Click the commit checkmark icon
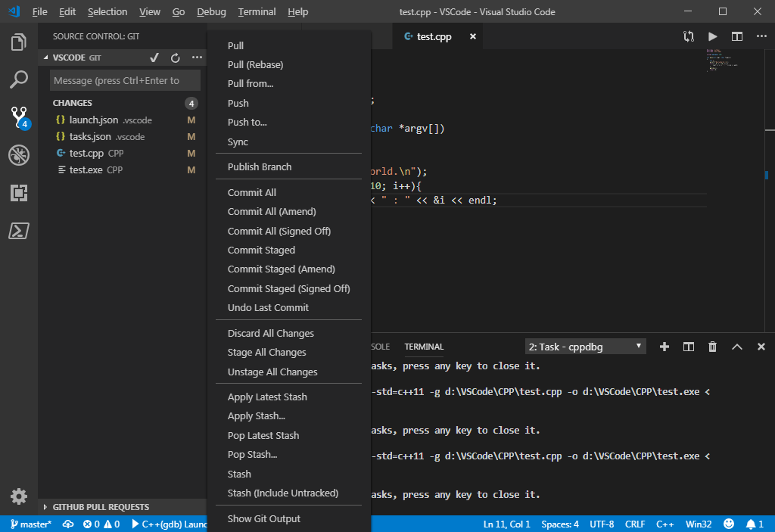The image size is (775, 532). point(154,58)
